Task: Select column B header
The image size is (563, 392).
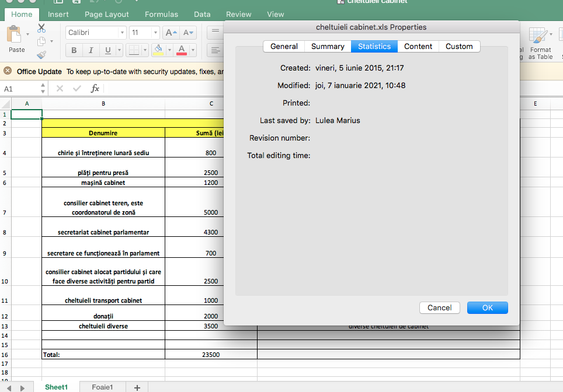Action: click(103, 104)
